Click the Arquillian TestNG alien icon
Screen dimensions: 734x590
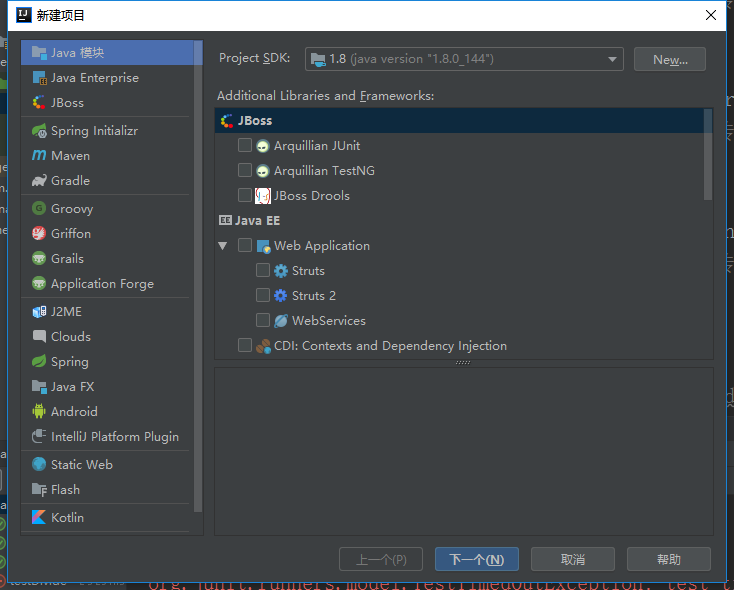pyautogui.click(x=263, y=171)
